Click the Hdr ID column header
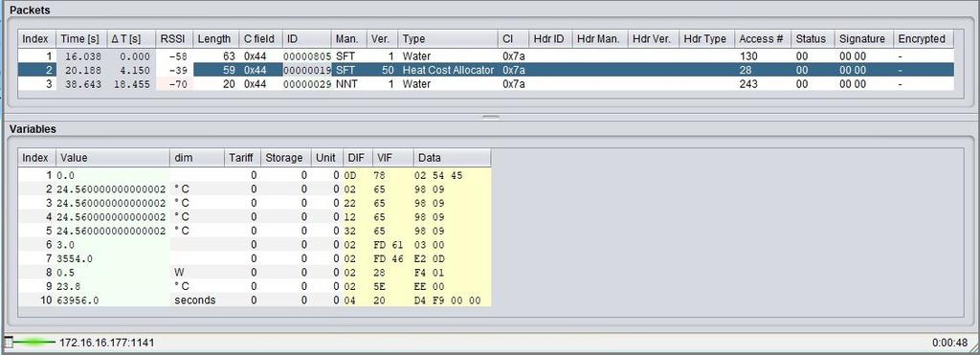 (x=550, y=38)
